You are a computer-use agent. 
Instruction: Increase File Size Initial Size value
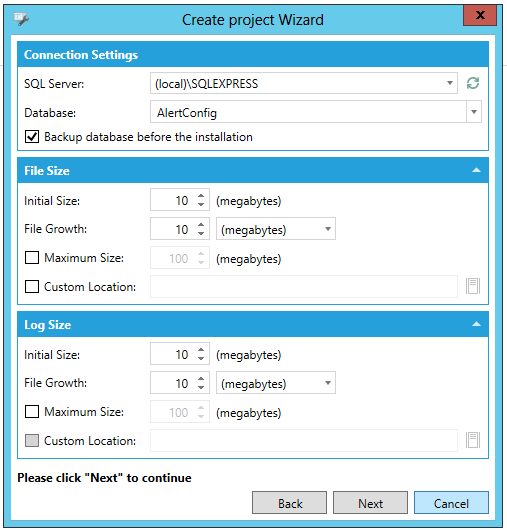201,196
